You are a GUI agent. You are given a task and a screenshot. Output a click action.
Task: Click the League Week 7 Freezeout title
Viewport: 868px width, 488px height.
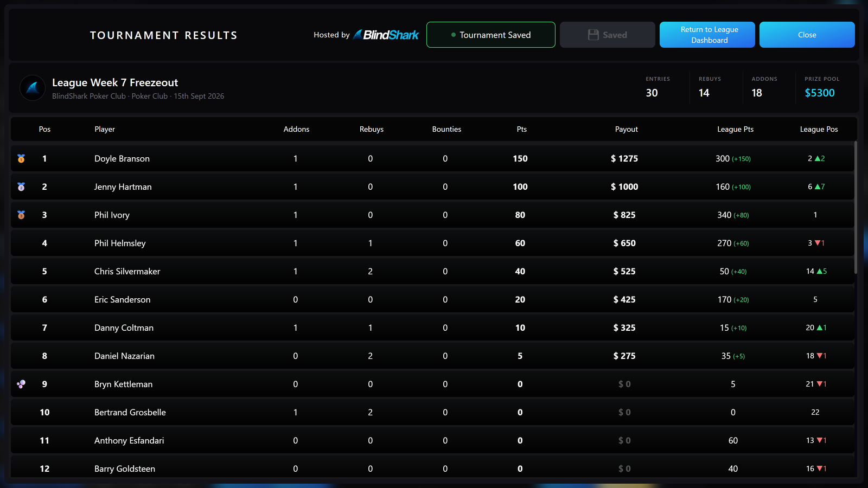(115, 82)
